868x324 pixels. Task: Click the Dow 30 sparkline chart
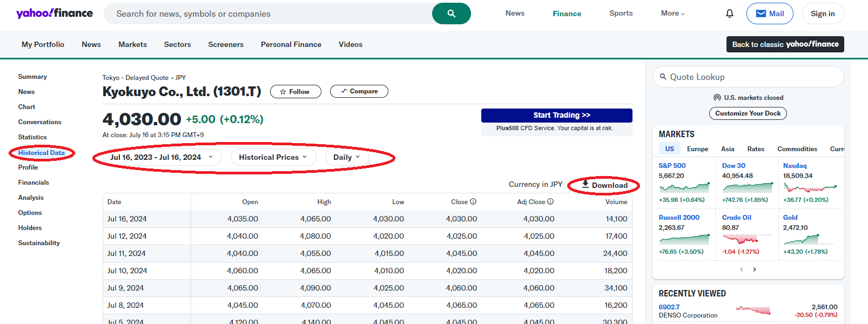[x=748, y=187]
